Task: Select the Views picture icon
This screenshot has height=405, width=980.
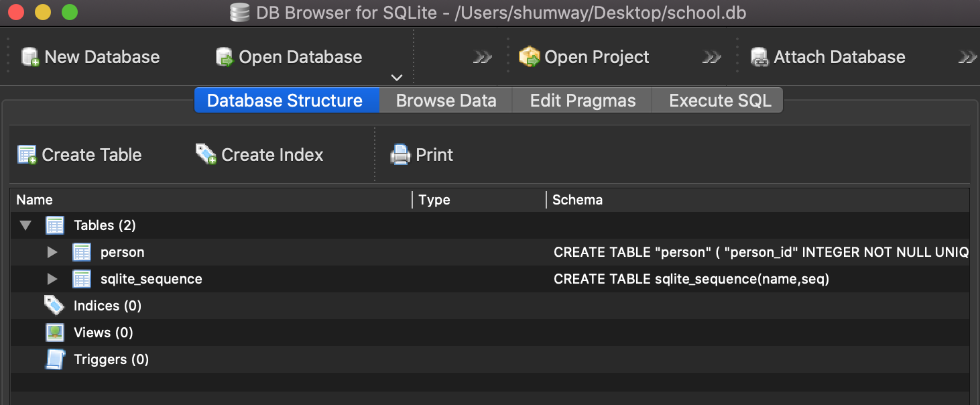Action: tap(55, 333)
